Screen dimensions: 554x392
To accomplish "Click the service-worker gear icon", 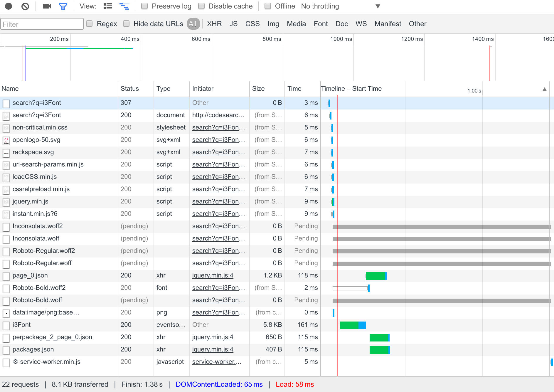I will [16, 362].
